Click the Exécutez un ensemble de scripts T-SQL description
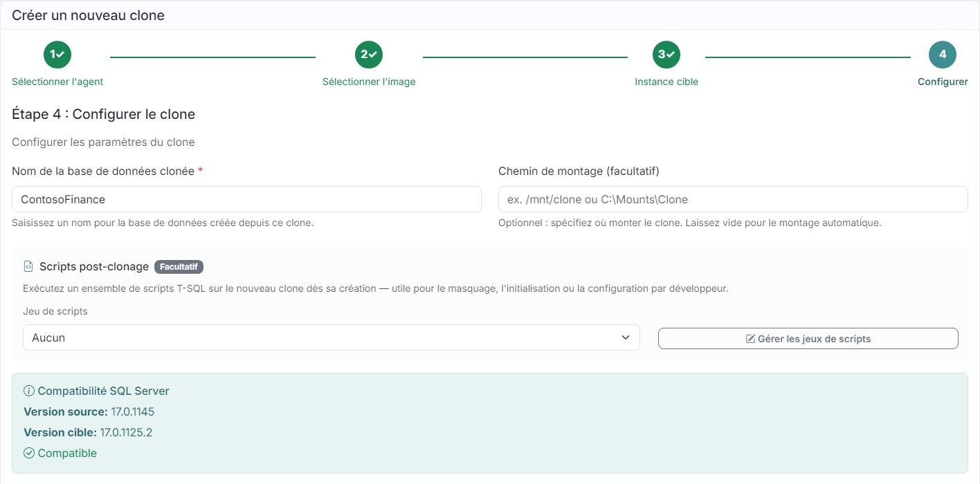 [375, 288]
